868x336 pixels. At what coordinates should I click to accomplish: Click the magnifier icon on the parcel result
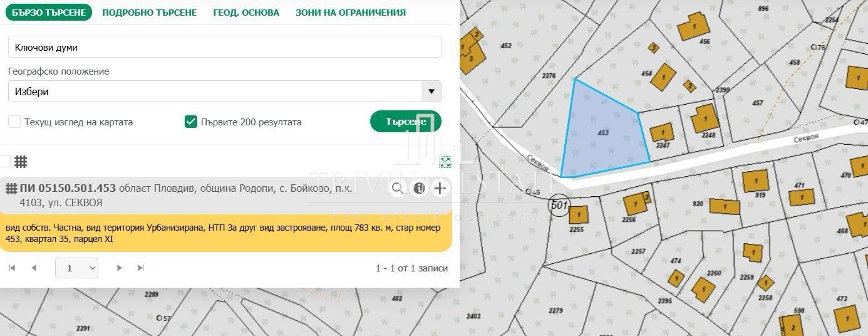tap(398, 188)
